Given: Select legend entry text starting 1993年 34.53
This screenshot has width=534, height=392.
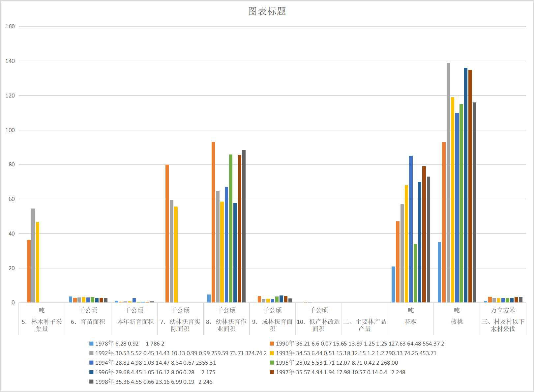Looking at the screenshot, I should pos(356,353).
